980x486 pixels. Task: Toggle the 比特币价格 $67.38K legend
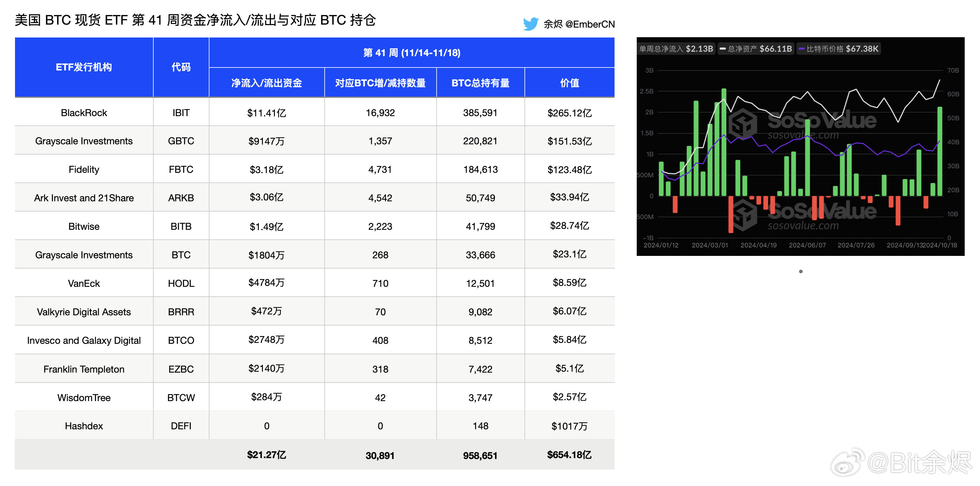pyautogui.click(x=838, y=49)
